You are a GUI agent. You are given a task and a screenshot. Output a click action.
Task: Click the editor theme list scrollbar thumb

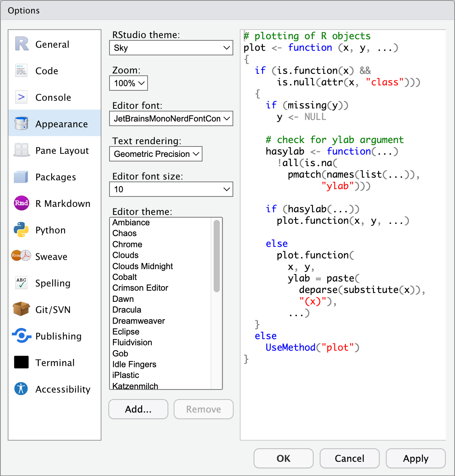tap(216, 256)
